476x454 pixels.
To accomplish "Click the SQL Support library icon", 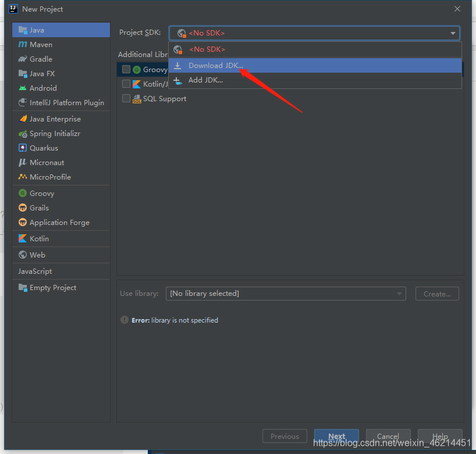I will click(x=137, y=99).
